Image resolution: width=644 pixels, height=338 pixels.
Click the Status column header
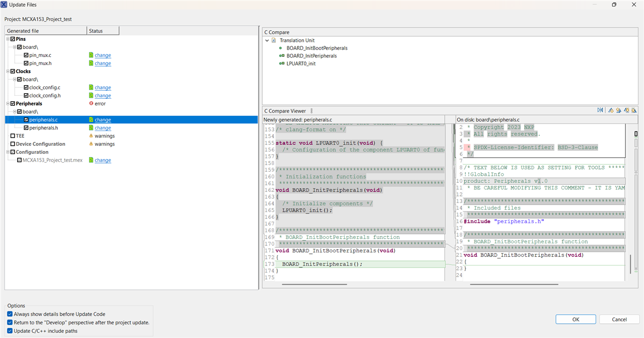(x=103, y=31)
